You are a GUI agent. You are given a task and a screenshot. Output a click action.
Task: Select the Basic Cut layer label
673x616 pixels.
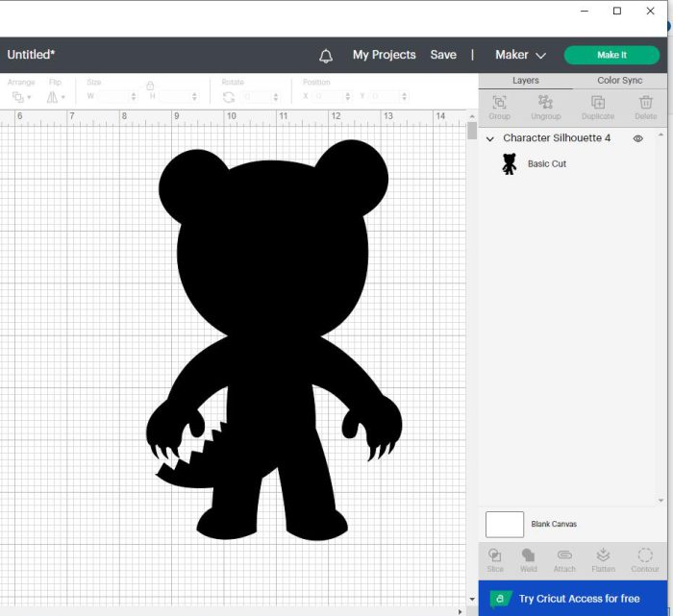tap(547, 164)
